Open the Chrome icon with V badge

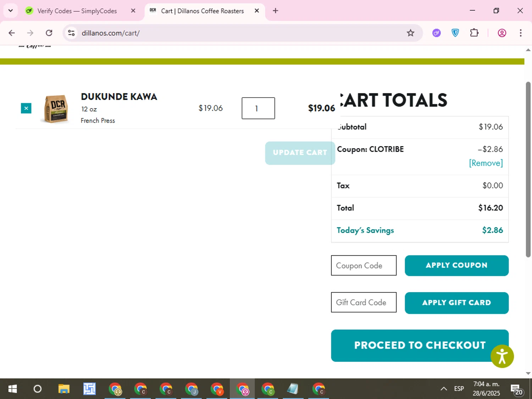pyautogui.click(x=217, y=389)
